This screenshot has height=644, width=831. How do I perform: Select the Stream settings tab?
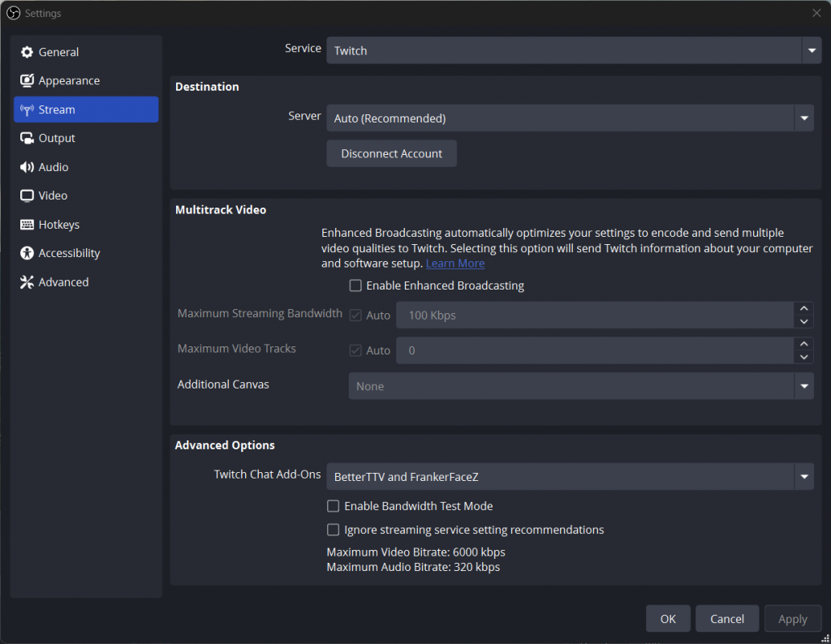pos(86,109)
